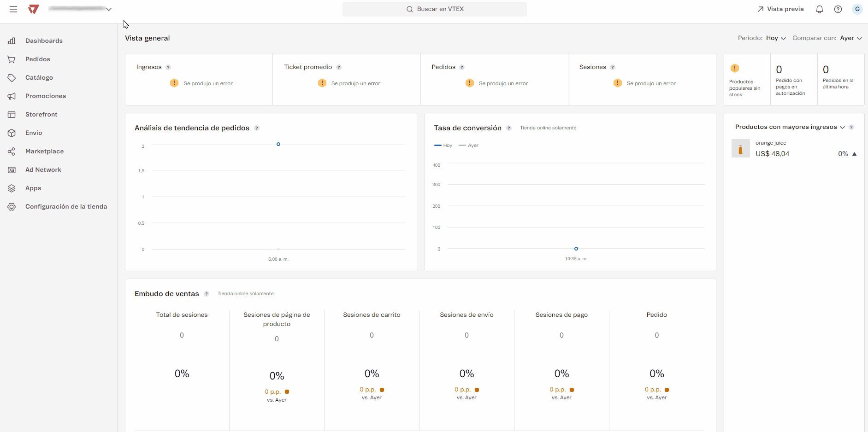Expand the Periodo Hoy dropdown
The width and height of the screenshot is (868, 432).
(x=776, y=38)
